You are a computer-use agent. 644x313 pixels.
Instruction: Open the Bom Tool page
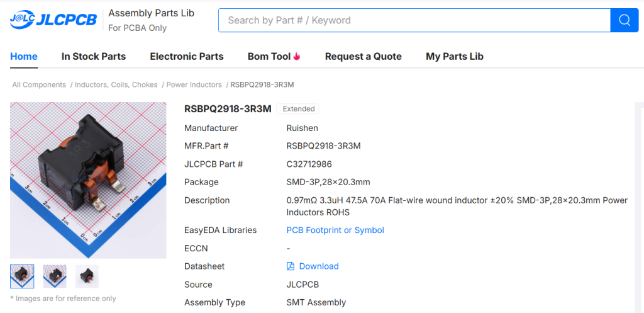tap(269, 57)
